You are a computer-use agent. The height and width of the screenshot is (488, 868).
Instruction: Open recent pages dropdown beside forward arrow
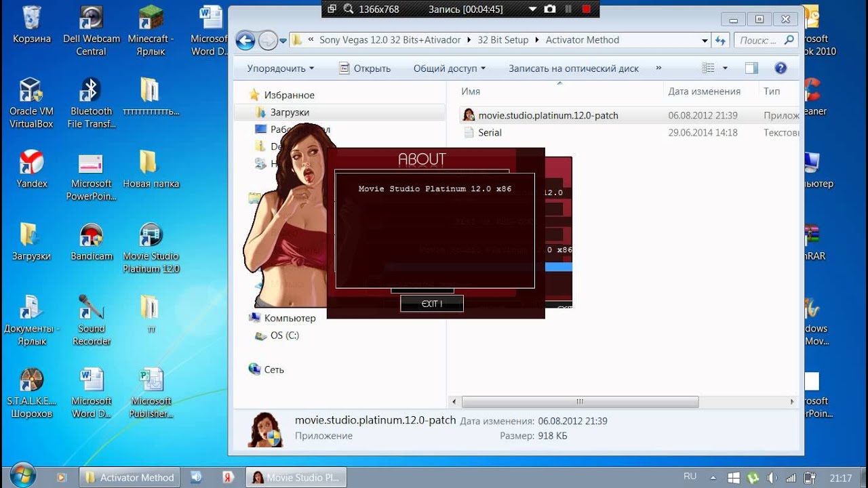pos(282,41)
